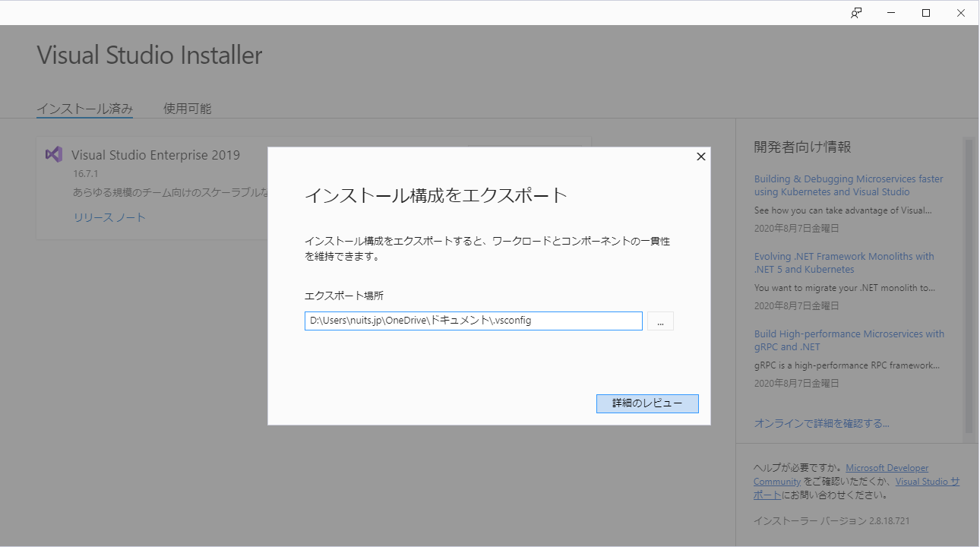
Task: Open the リリース ノート link
Action: click(109, 217)
